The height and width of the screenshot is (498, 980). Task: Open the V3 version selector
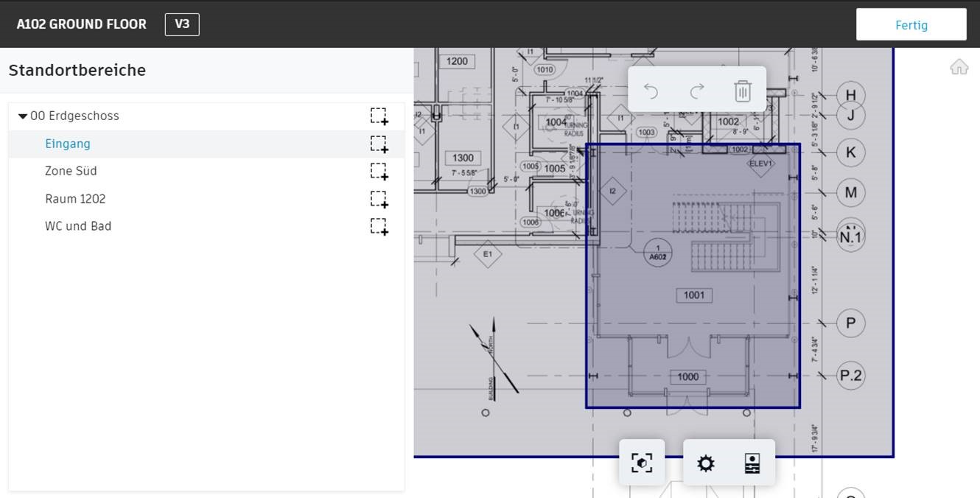click(x=182, y=24)
